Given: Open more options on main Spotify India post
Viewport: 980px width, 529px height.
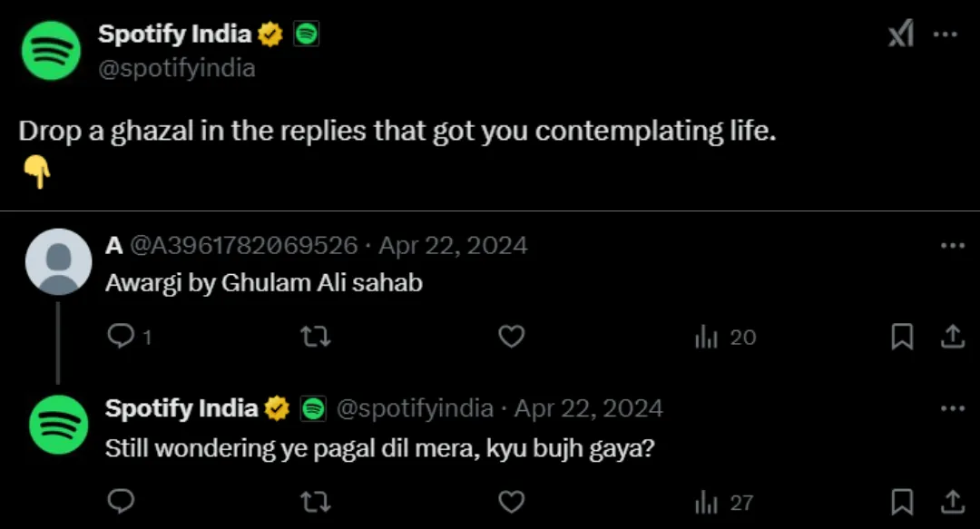Looking at the screenshot, I should 945,34.
